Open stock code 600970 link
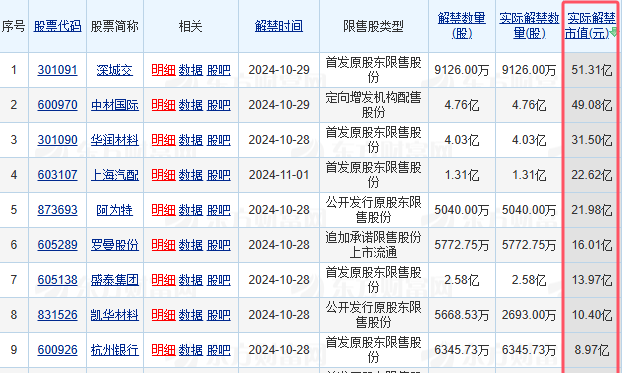 (x=58, y=105)
